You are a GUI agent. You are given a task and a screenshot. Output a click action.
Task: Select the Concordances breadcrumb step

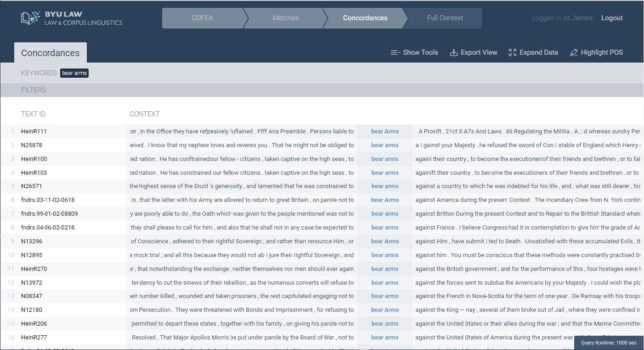point(365,18)
